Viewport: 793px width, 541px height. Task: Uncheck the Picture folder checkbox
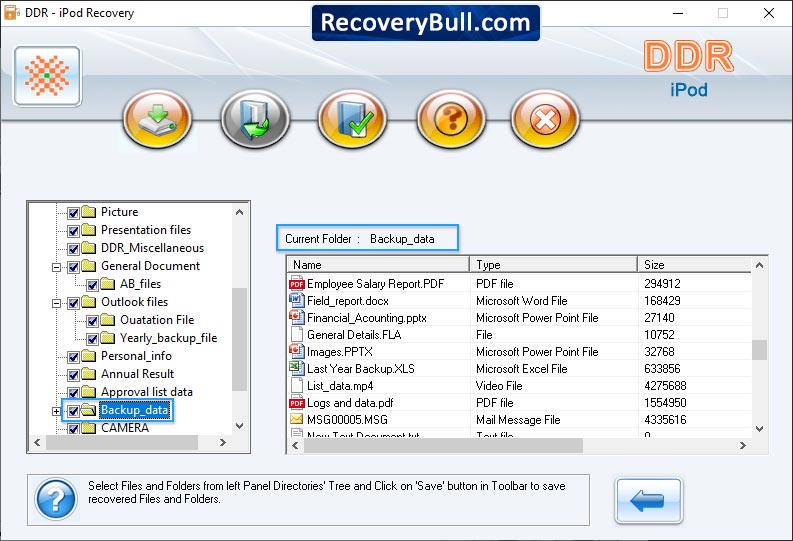pos(73,213)
